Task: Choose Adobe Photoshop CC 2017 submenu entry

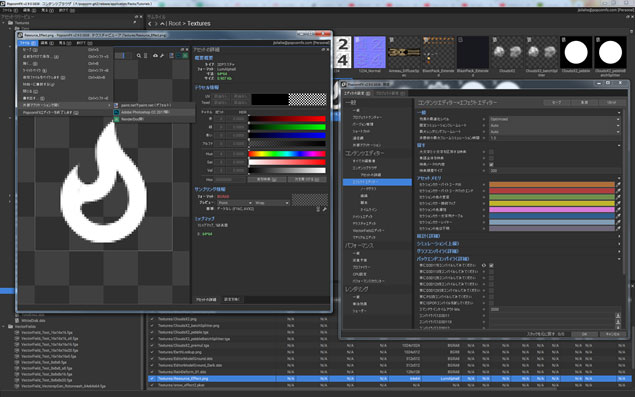Action: click(154, 112)
